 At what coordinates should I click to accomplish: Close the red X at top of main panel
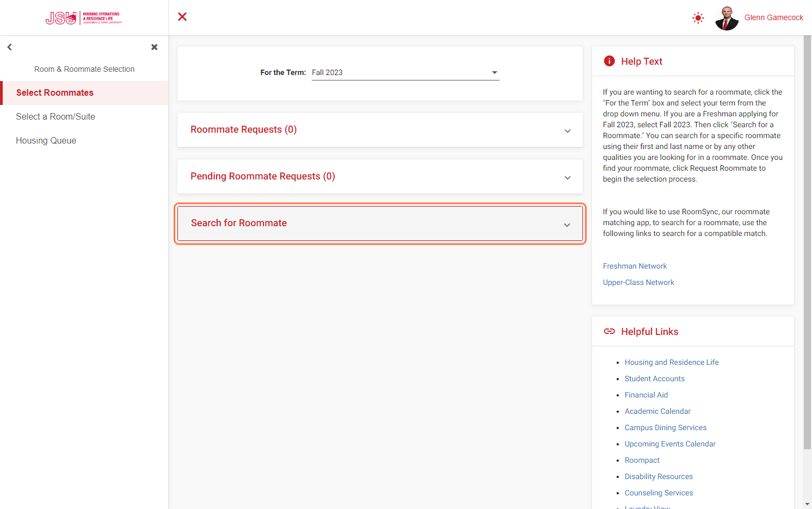click(x=182, y=17)
